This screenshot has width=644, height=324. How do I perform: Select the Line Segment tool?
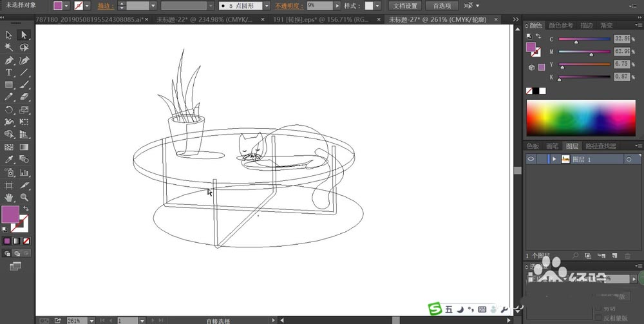pyautogui.click(x=24, y=73)
